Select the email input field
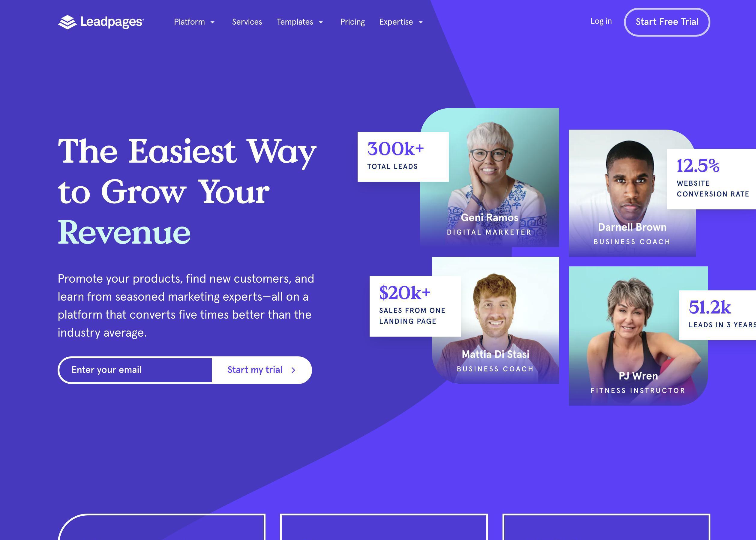The width and height of the screenshot is (756, 540). pos(135,370)
